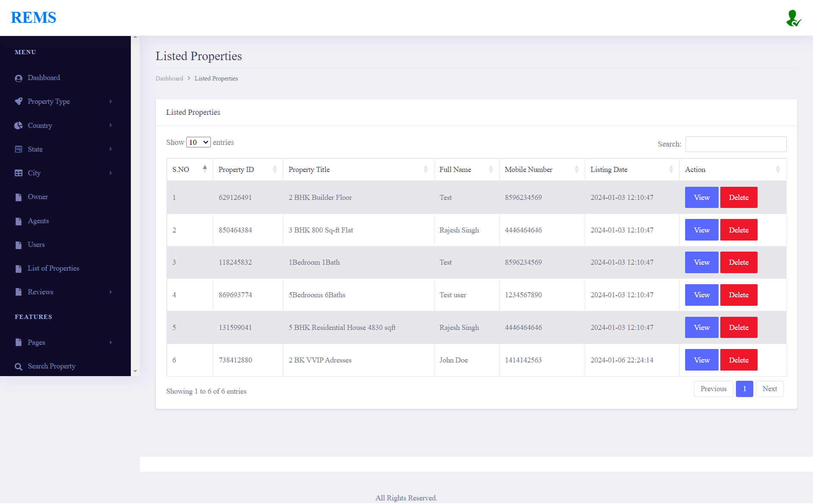Delete the 1Bedroom 1Bath listing
Screen dimensions: 813x504
[738, 262]
